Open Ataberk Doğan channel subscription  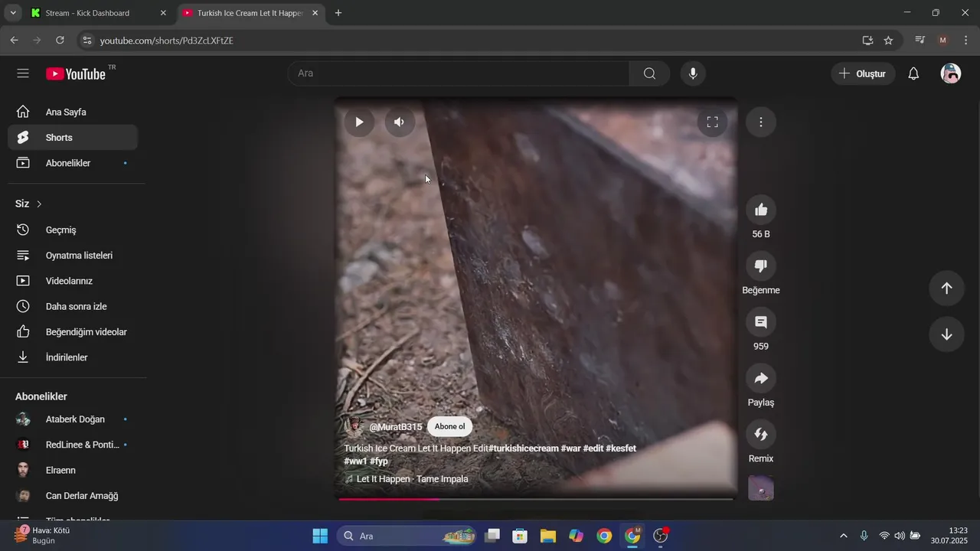click(x=73, y=419)
